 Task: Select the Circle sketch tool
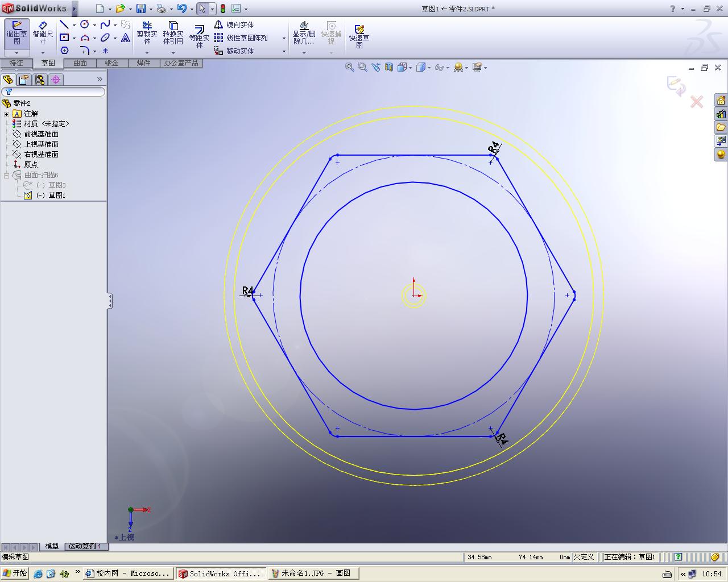[85, 24]
